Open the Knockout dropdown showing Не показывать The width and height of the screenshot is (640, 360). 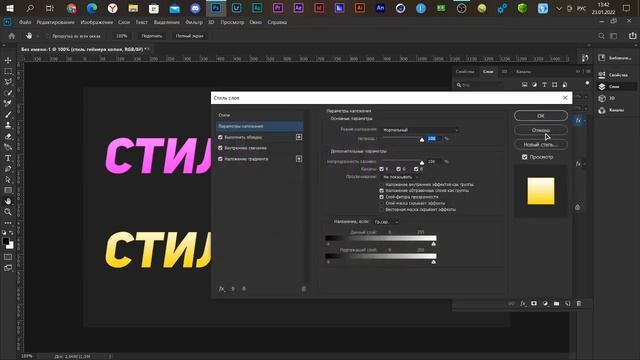click(400, 177)
